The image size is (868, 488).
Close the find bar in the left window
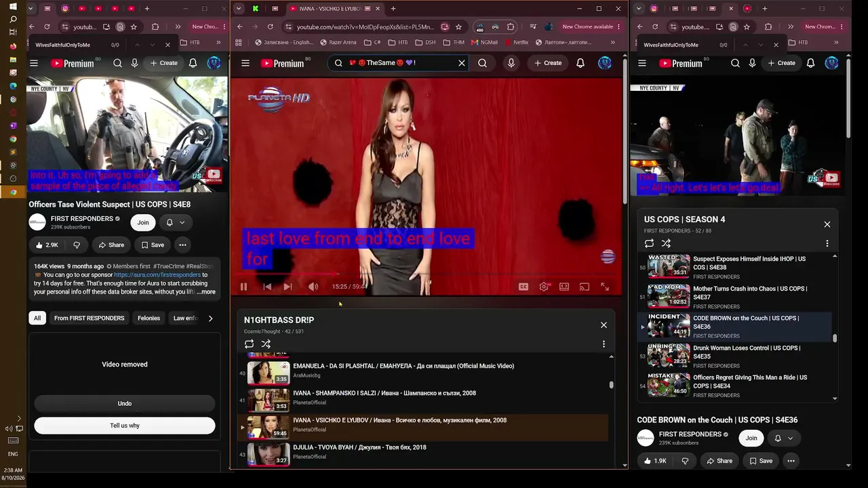pos(167,45)
